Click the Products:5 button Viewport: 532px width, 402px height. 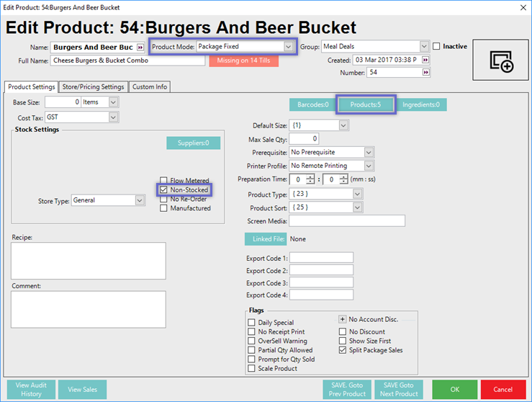pyautogui.click(x=366, y=105)
